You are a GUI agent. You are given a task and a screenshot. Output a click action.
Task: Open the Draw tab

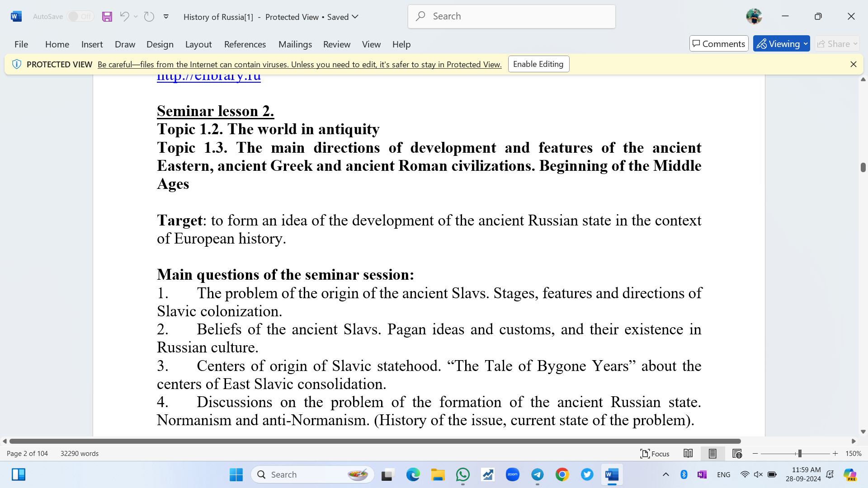click(x=125, y=44)
